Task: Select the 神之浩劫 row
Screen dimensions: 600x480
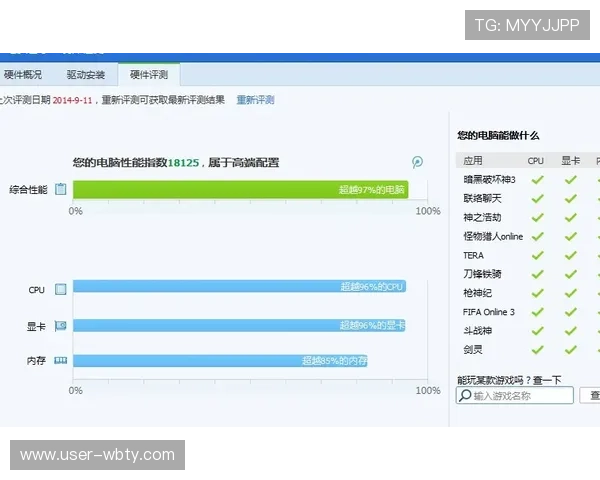Action: (528, 217)
